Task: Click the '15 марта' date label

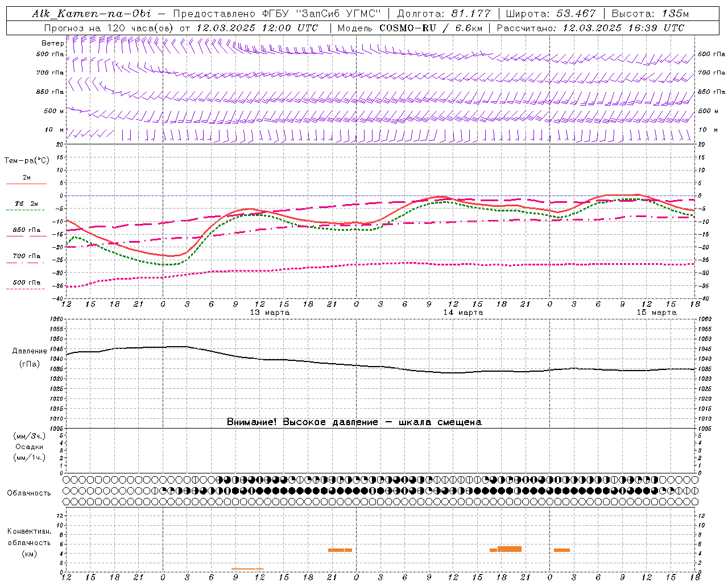Action: click(x=656, y=313)
